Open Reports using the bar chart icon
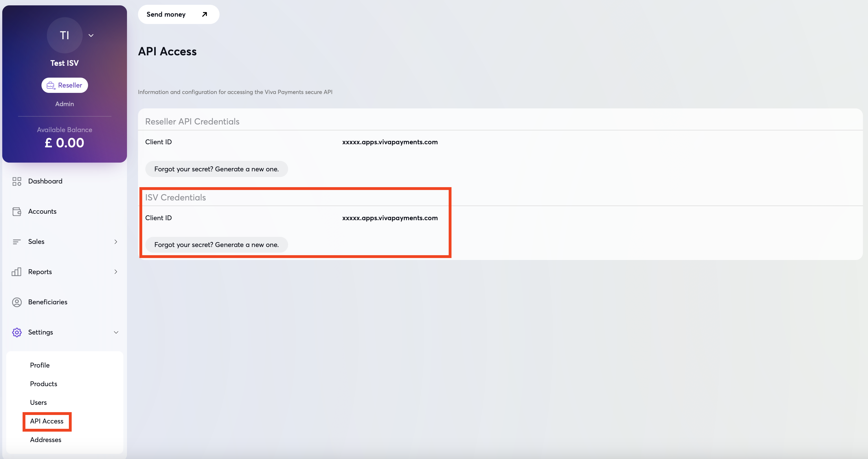 (17, 272)
